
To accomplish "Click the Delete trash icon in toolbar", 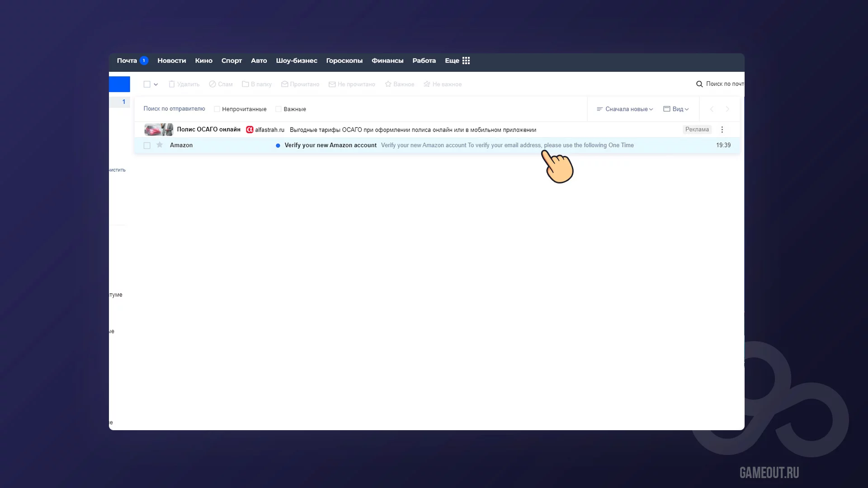I will (x=172, y=84).
